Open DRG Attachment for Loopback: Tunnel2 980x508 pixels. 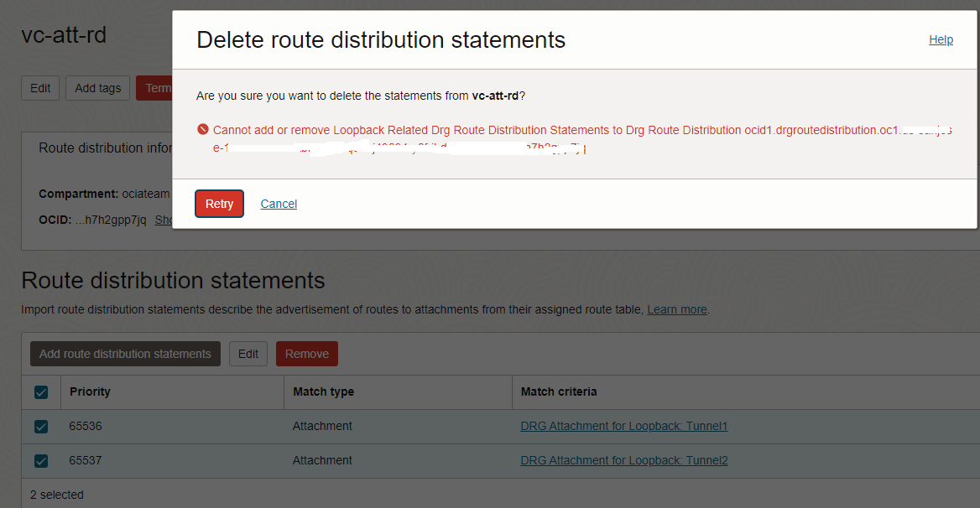(x=623, y=461)
